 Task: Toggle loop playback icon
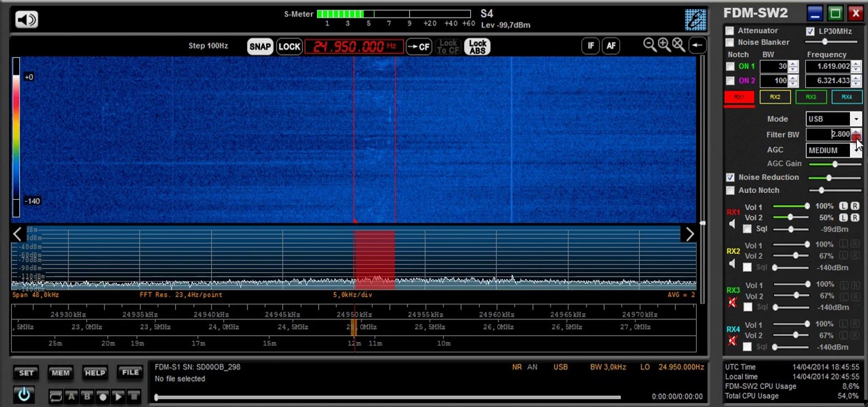coord(55,396)
